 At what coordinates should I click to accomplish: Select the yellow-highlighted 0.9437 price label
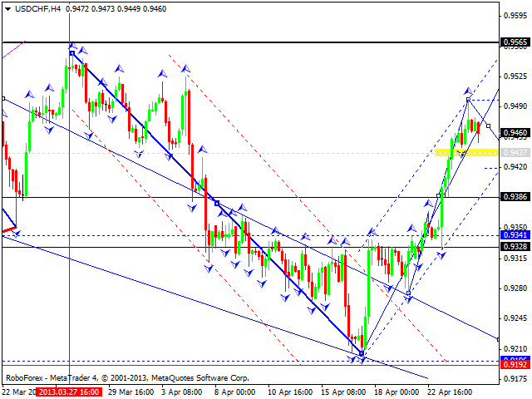click(x=514, y=153)
